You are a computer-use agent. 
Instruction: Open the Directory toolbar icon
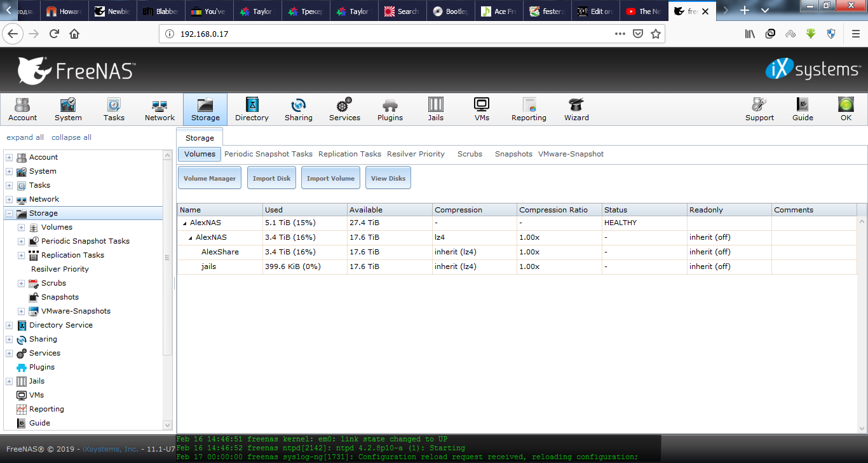pos(252,109)
